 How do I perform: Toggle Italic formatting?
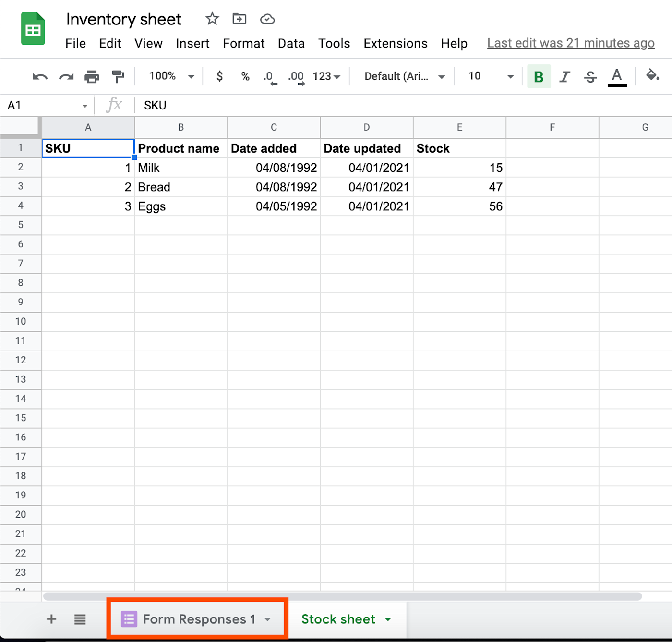click(565, 76)
